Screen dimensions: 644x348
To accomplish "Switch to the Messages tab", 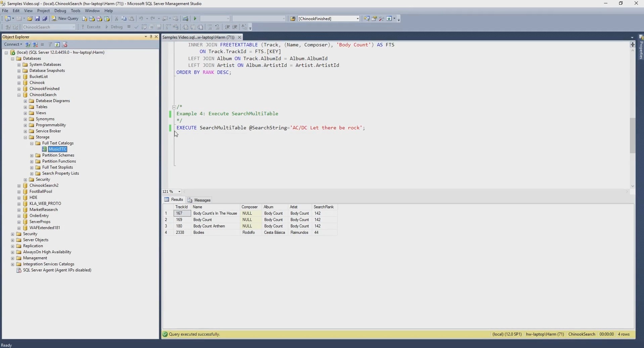I will pyautogui.click(x=199, y=200).
